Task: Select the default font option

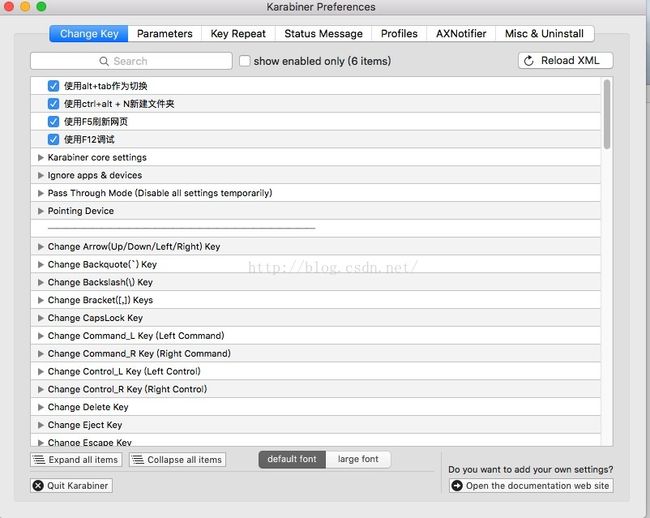Action: tap(292, 459)
